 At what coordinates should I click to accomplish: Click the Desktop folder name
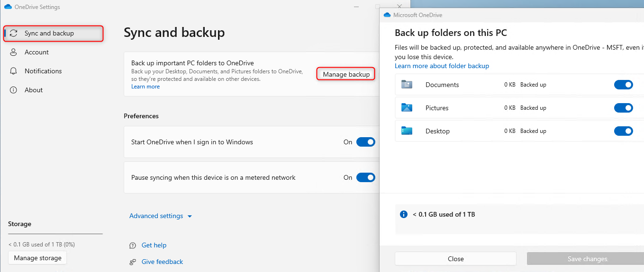[x=437, y=131]
